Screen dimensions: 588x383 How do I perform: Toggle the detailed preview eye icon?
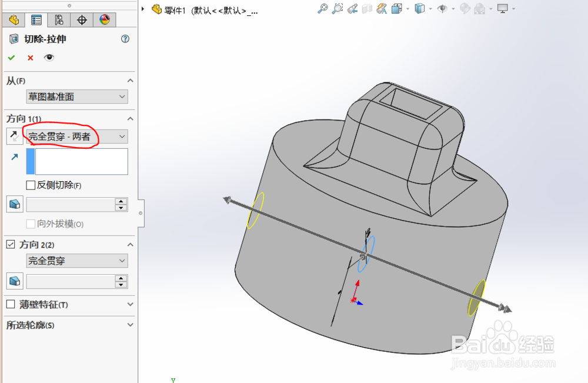[48, 58]
